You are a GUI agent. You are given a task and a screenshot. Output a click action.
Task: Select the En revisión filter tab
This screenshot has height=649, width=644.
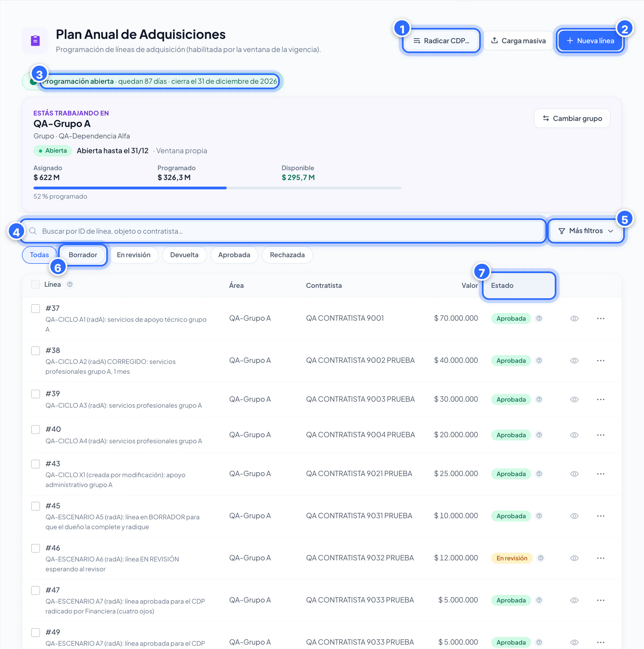click(x=134, y=255)
